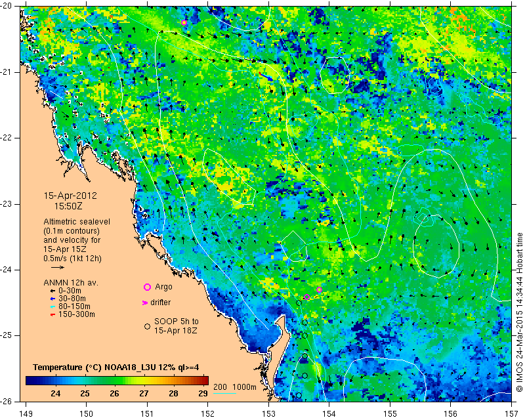This screenshot has width=525, height=420.
Task: Click the 0.5m/s velocity scale arrow
Action: 58,267
